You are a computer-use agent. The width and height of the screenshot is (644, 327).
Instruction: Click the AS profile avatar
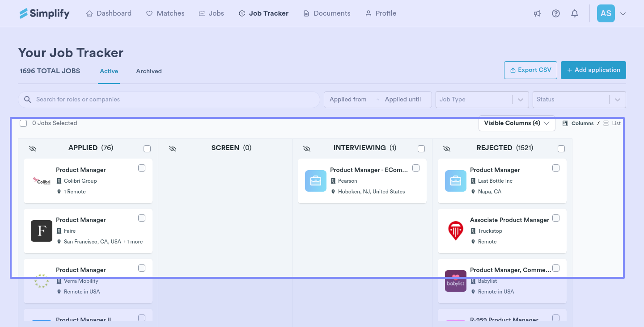(606, 13)
